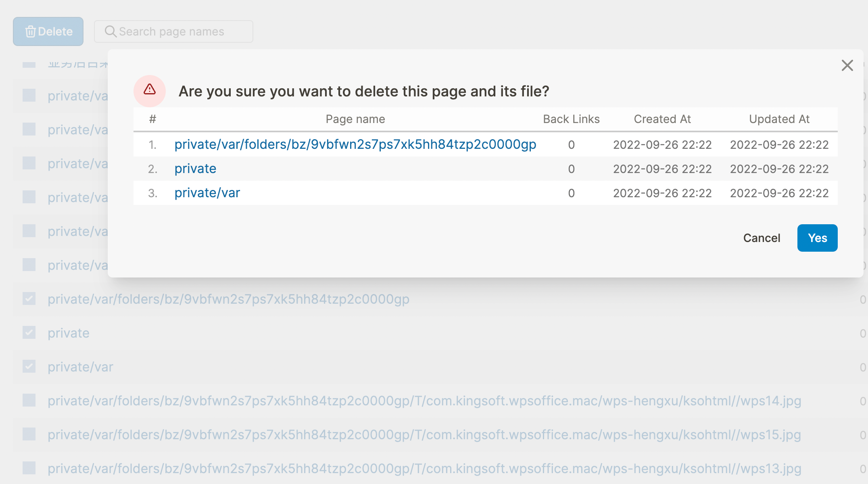Open the 9vbfwn2s7ps7xk5hh84tzp2c0000gp page link in dialog

click(355, 144)
